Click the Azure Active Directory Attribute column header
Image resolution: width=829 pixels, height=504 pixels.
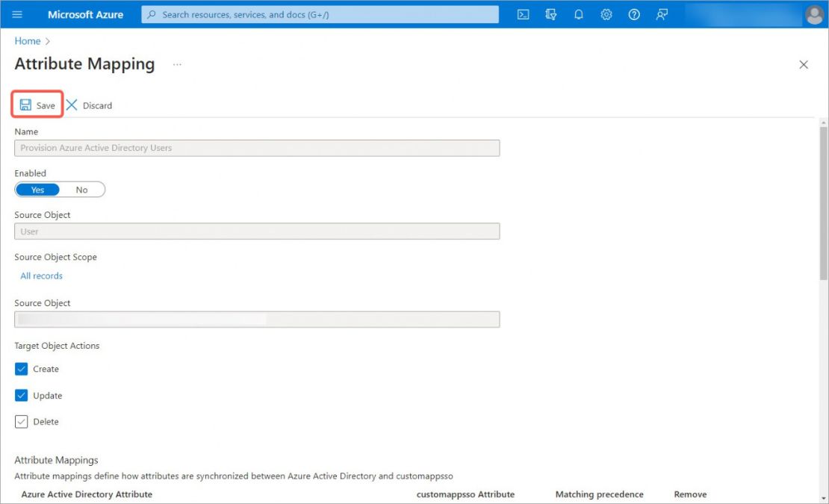click(87, 494)
